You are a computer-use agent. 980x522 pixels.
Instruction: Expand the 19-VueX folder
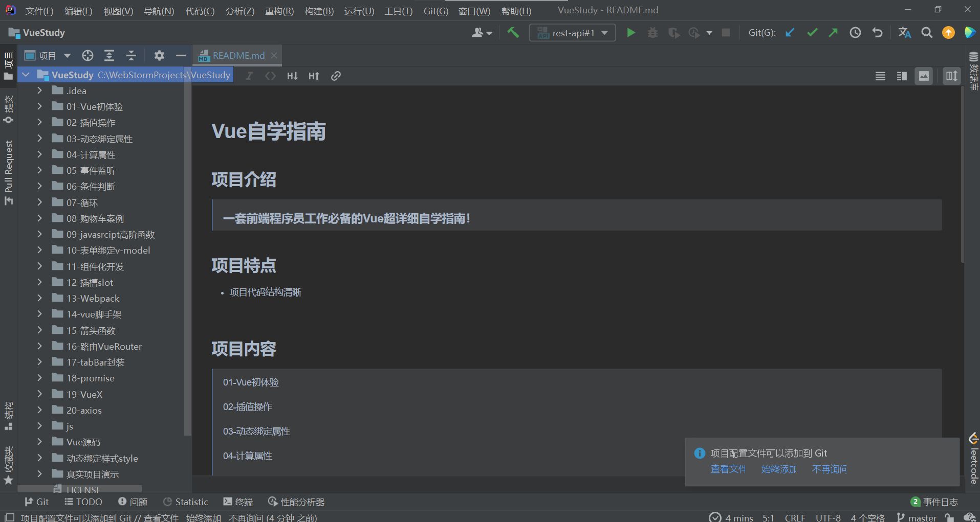[39, 394]
